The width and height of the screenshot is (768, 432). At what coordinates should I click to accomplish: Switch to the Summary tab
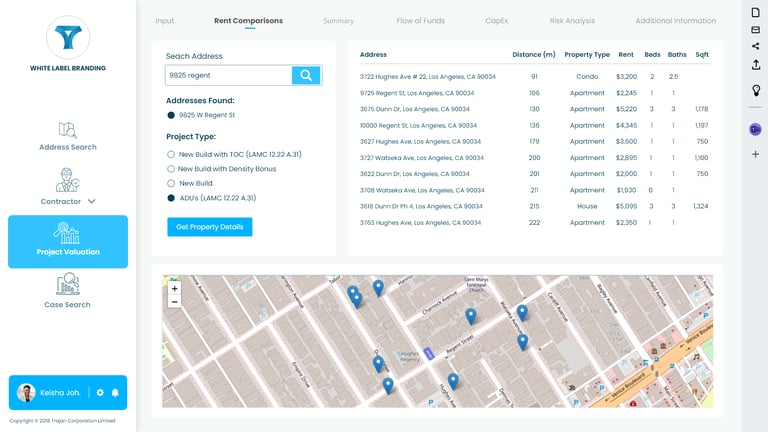coord(338,21)
